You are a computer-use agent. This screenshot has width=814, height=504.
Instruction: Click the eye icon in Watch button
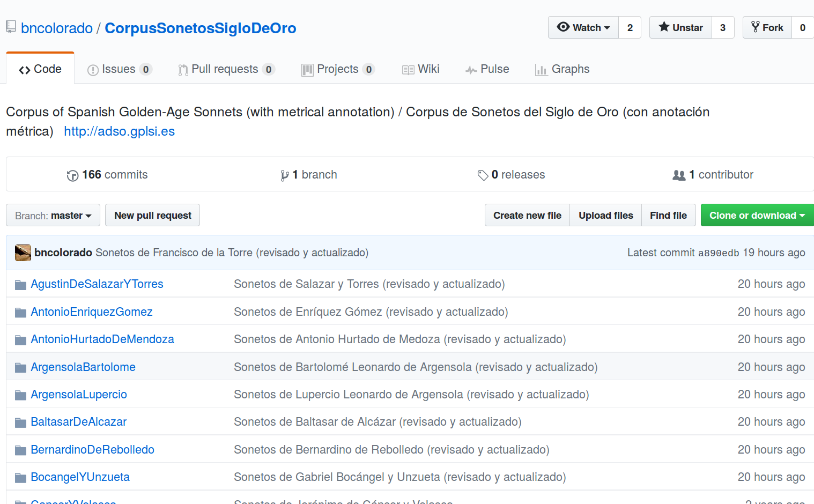(563, 27)
